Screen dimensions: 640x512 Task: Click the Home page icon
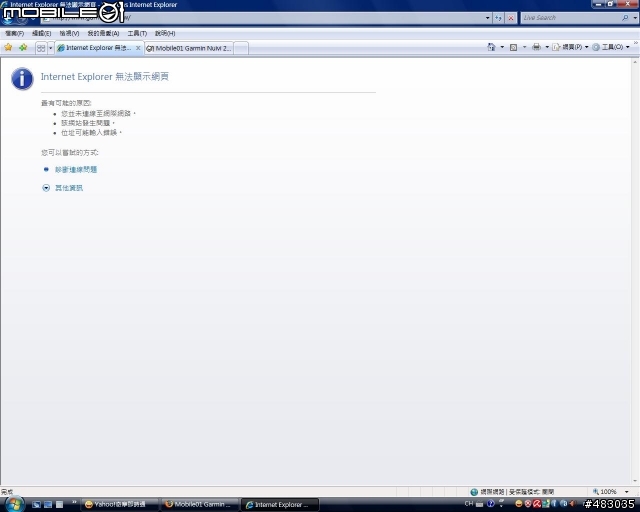point(491,47)
